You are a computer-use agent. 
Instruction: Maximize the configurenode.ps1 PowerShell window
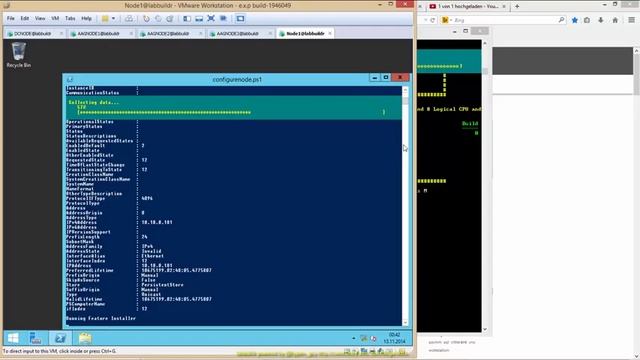click(386, 78)
